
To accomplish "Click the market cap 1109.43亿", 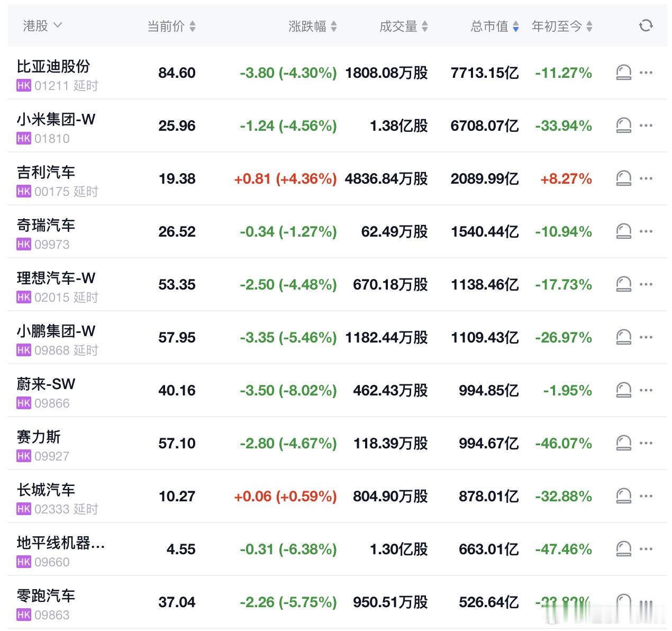I will [485, 337].
